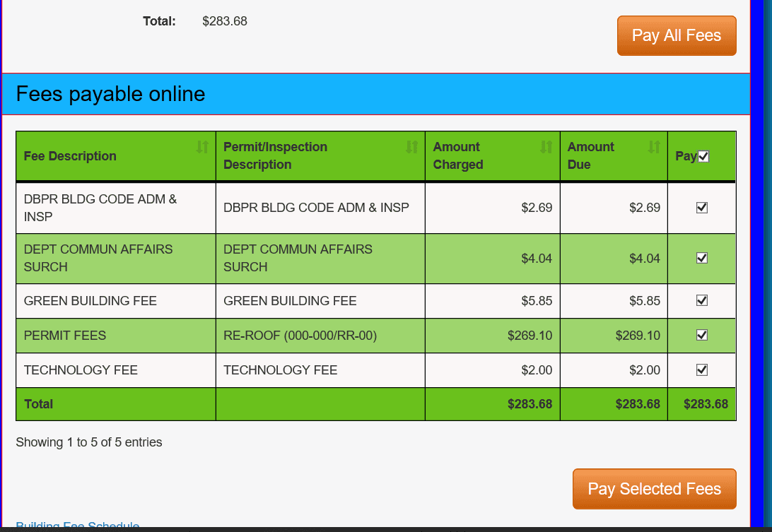
Task: Click the Pay Selected Fees button
Action: click(654, 488)
